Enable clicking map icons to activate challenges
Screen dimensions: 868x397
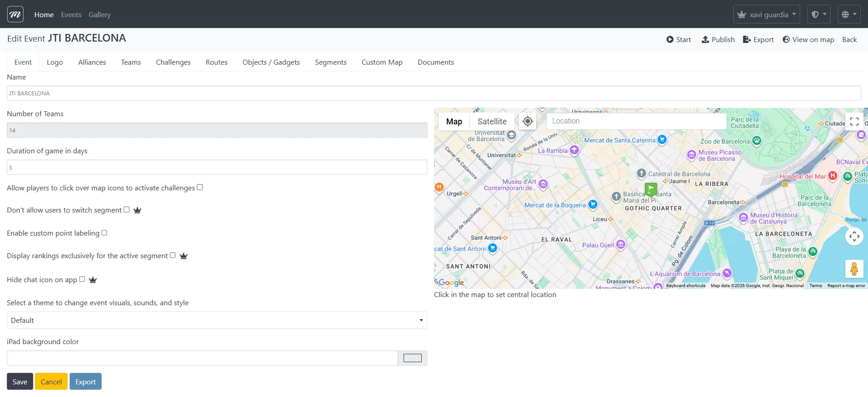pos(200,187)
